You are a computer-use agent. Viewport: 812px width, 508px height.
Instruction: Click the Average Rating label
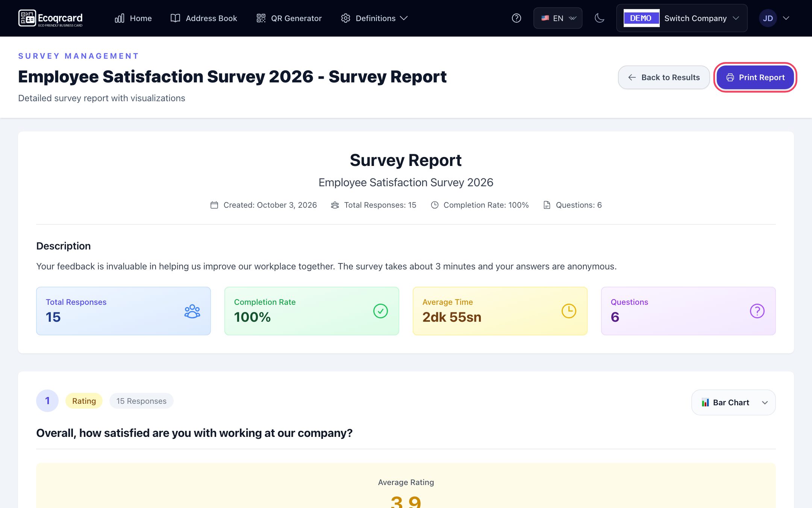tap(406, 482)
